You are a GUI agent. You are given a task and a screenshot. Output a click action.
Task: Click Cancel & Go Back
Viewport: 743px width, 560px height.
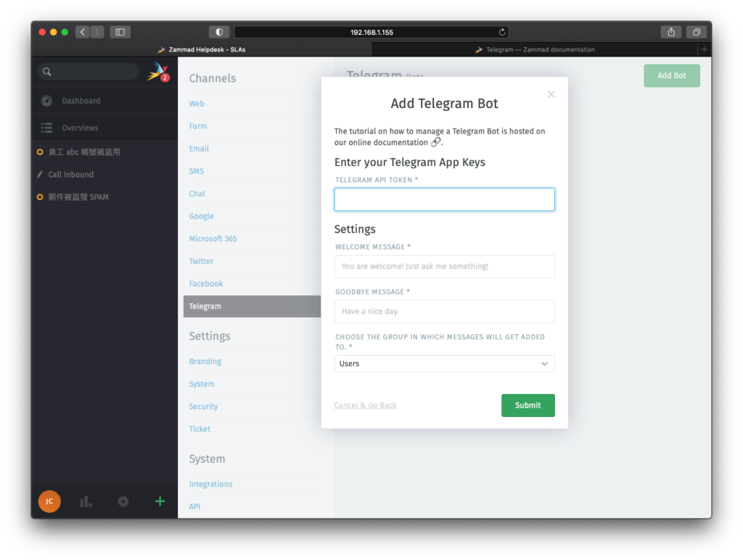(x=366, y=405)
